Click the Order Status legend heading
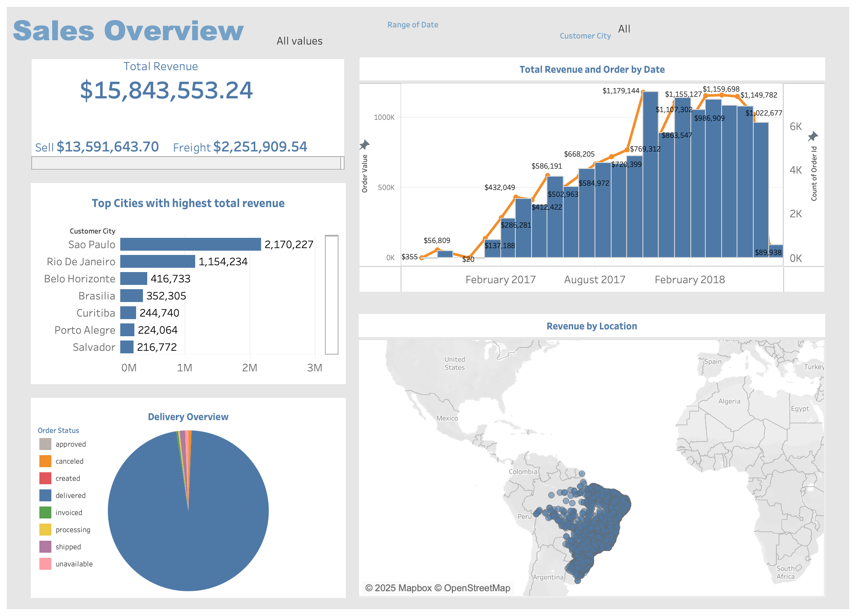Screen dimensions: 856x616 [x=58, y=430]
